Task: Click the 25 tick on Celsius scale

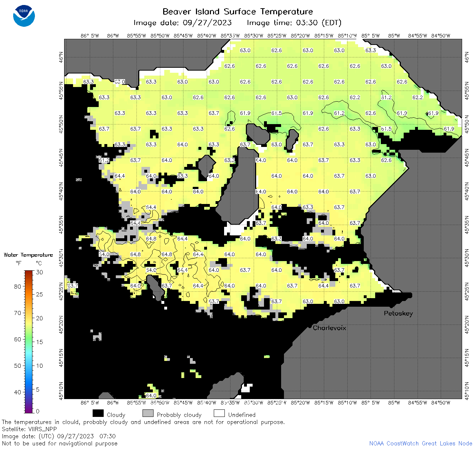Action: pyautogui.click(x=40, y=295)
